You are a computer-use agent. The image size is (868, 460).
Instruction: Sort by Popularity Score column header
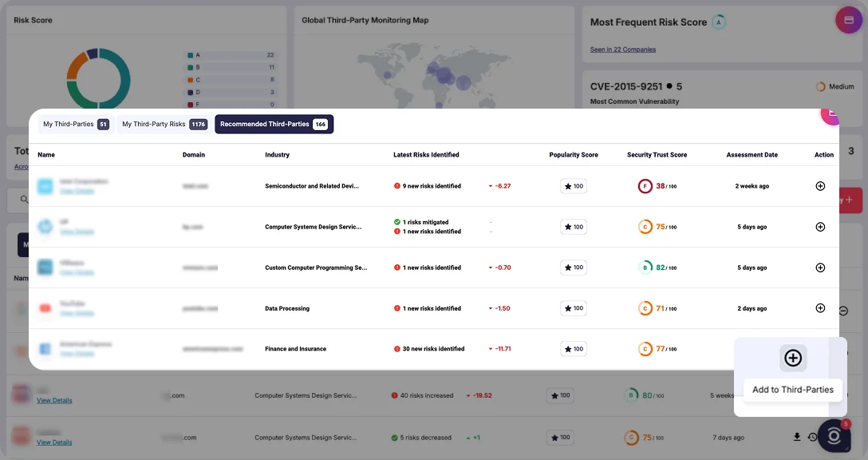point(574,155)
